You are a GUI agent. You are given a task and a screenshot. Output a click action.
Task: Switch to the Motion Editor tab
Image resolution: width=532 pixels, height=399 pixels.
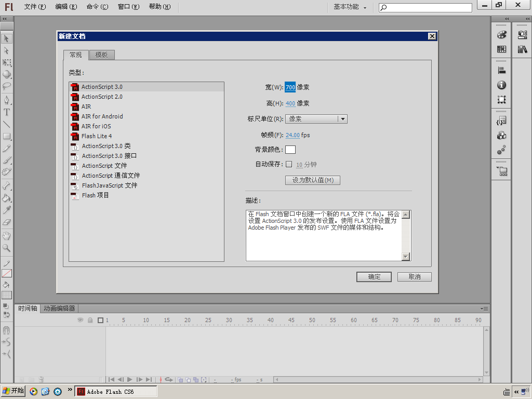click(59, 309)
